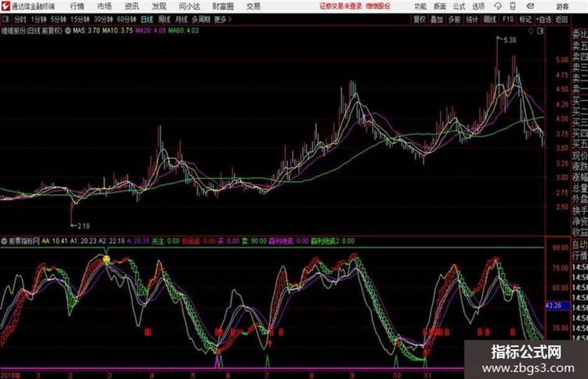Viewport: 588px width, 379px height.
Task: Select the 多周期 multi-period tab
Action: coord(201,19)
